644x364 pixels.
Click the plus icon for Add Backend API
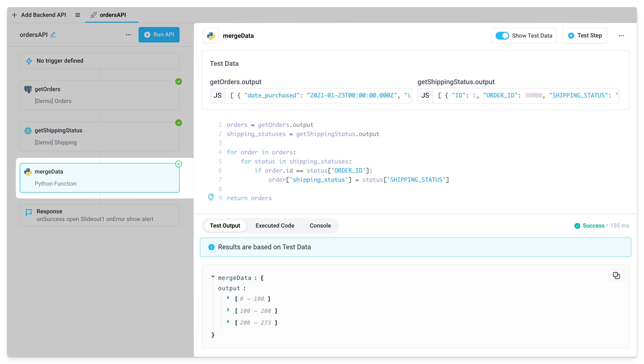click(x=14, y=15)
